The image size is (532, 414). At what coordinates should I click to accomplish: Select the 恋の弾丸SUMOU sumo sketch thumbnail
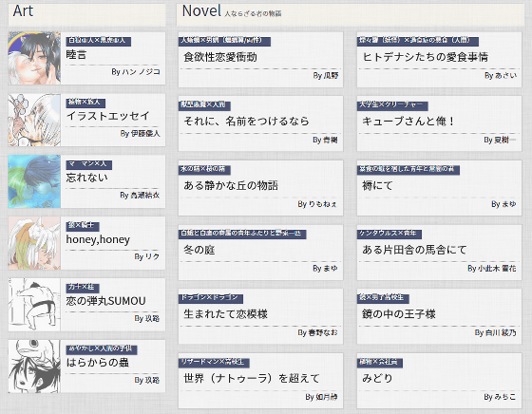click(x=34, y=305)
